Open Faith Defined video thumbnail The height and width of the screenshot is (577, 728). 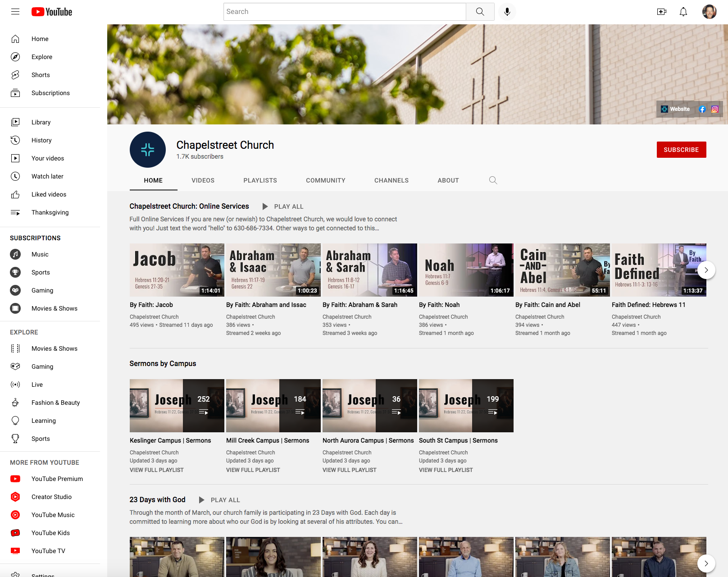pyautogui.click(x=659, y=270)
